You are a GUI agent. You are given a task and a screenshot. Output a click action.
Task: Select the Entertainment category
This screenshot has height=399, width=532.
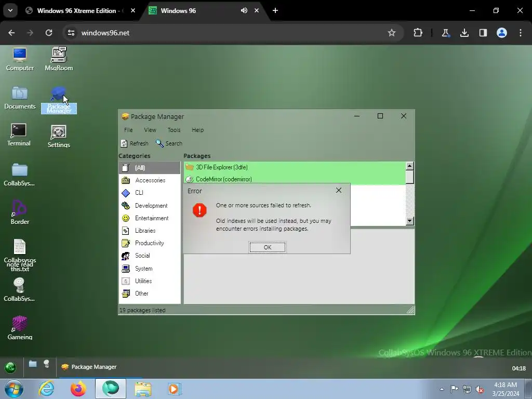tap(150, 218)
